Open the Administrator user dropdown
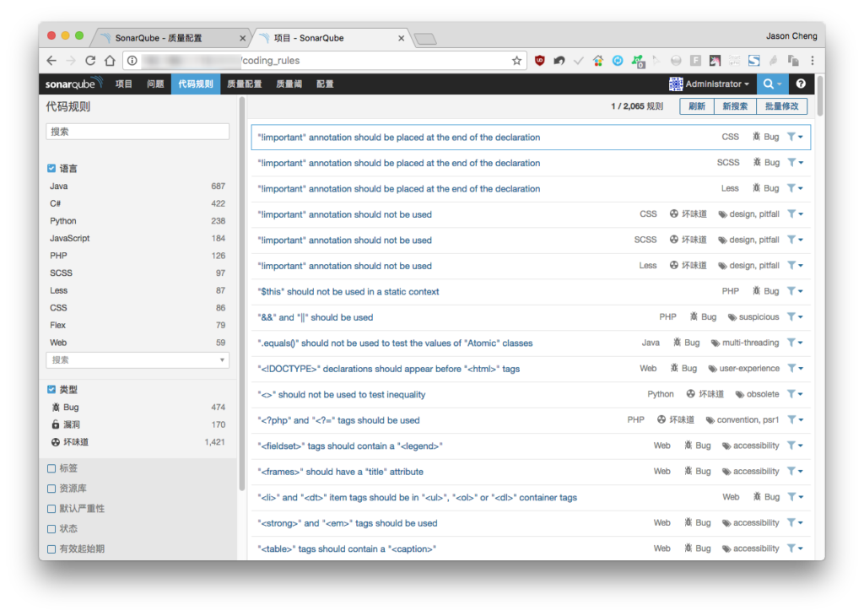Image resolution: width=864 pixels, height=616 pixels. [710, 84]
